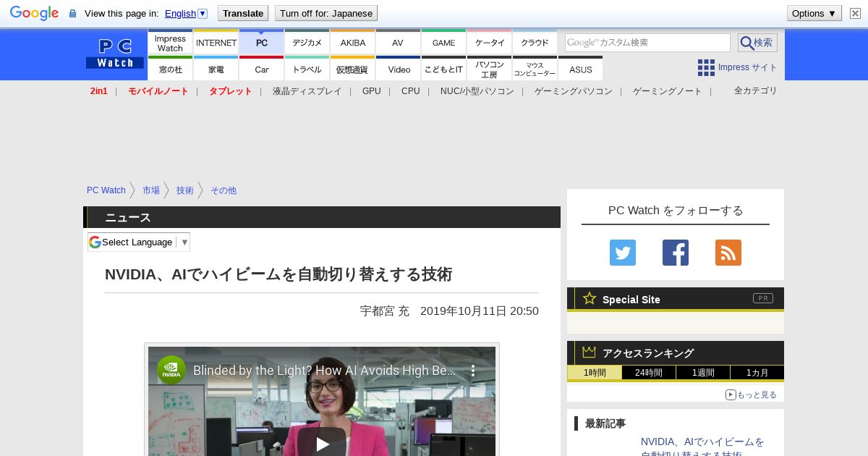This screenshot has width=868, height=456.
Task: Select the 1カ月 ranking tab
Action: (x=757, y=373)
